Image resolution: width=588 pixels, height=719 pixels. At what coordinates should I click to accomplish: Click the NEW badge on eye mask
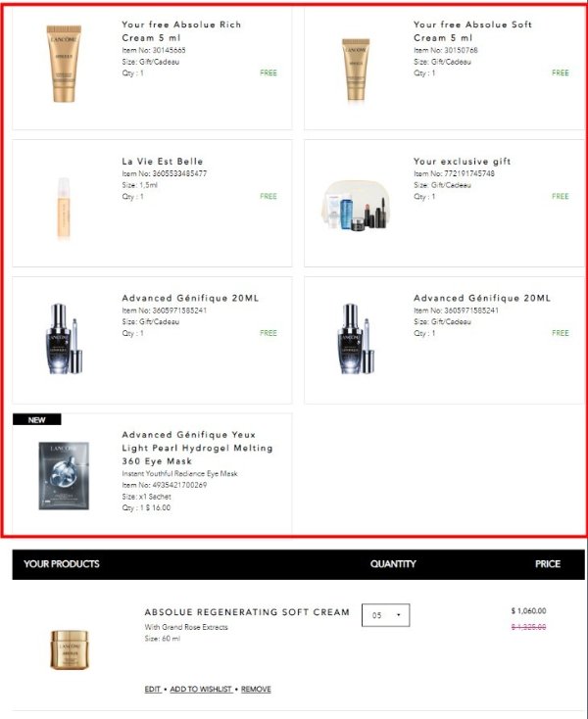pos(36,419)
